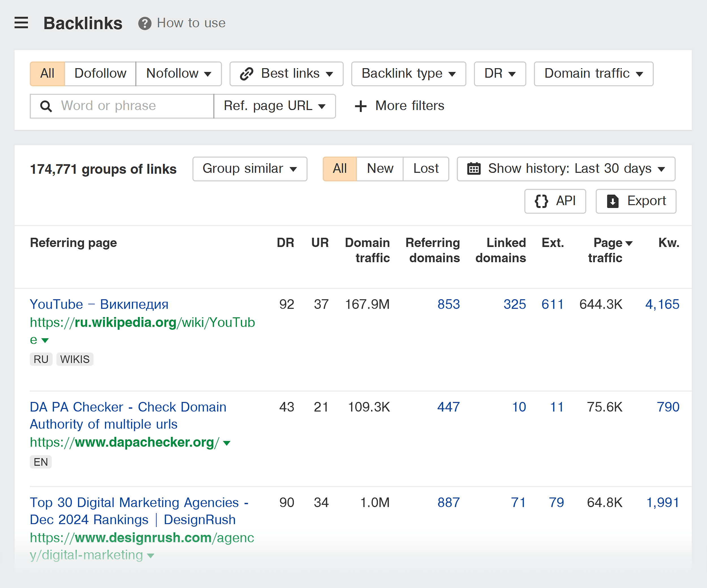This screenshot has width=707, height=588.
Task: Click linked domains value 325
Action: [514, 304]
